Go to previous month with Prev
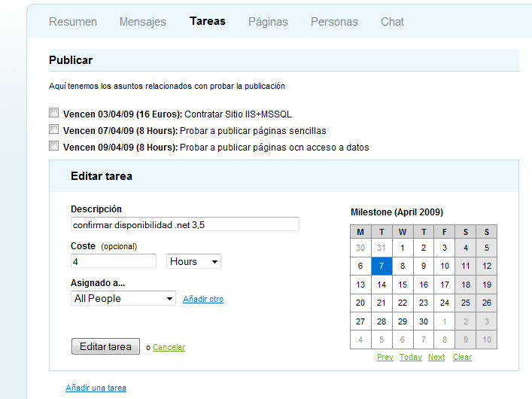The height and width of the screenshot is (399, 532). pos(385,357)
